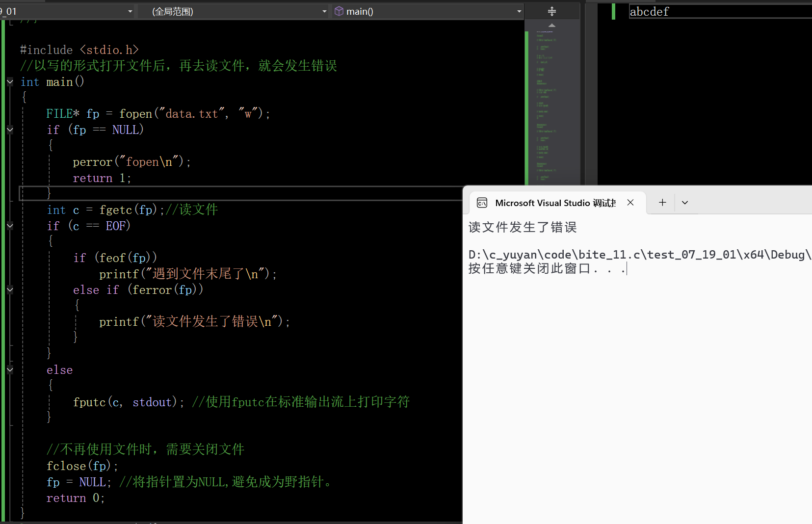
Task: Open a new terminal tab with plus
Action: tap(662, 203)
